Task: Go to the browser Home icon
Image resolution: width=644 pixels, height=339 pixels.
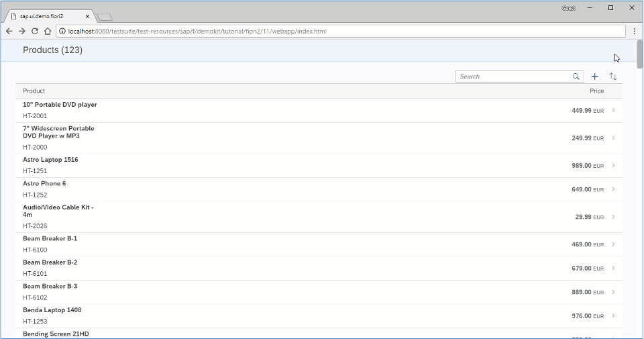Action: coord(48,32)
